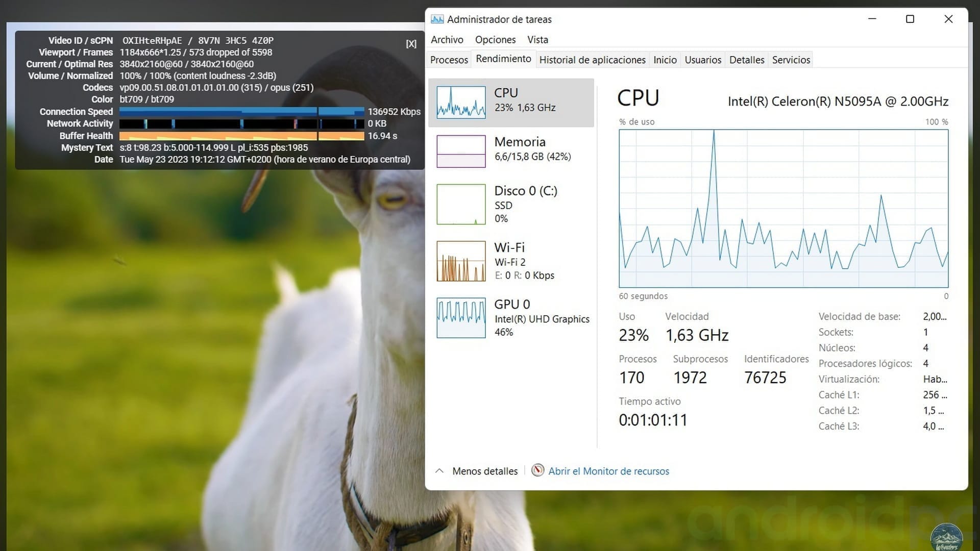Switch to the Inicio tab
Screen dimensions: 980x551
click(x=665, y=60)
